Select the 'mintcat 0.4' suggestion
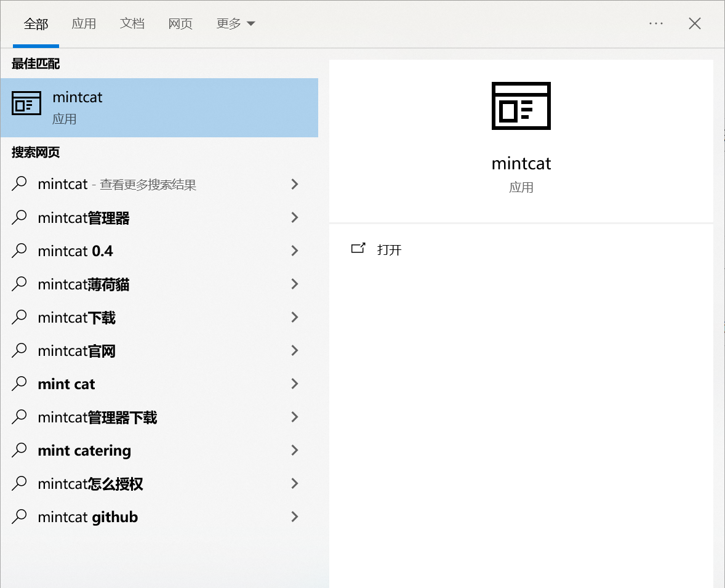The height and width of the screenshot is (588, 725). tap(159, 251)
